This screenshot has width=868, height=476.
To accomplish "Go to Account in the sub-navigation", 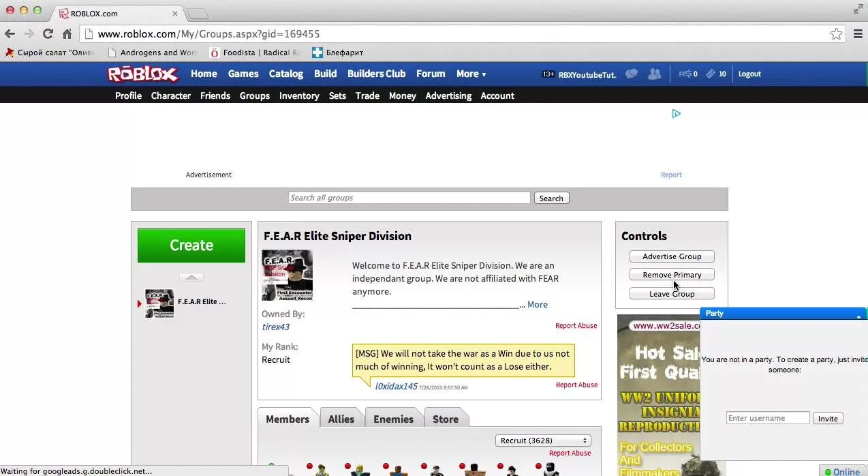I will click(x=497, y=95).
